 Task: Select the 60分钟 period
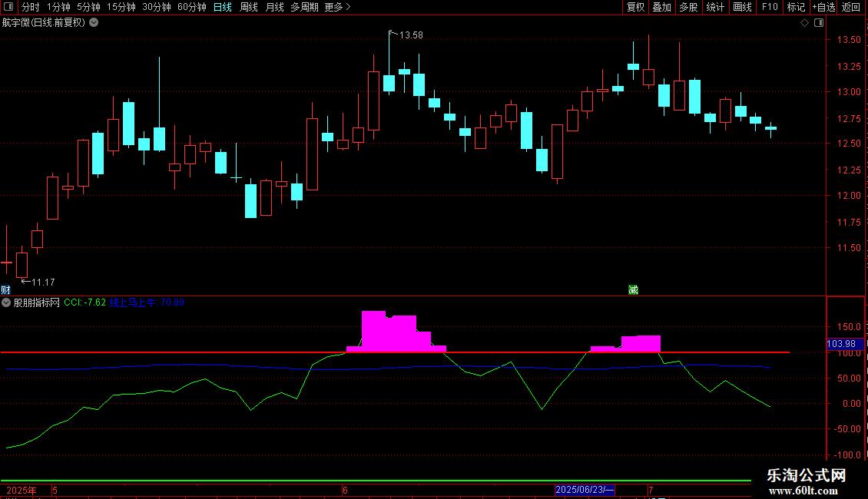tap(191, 7)
